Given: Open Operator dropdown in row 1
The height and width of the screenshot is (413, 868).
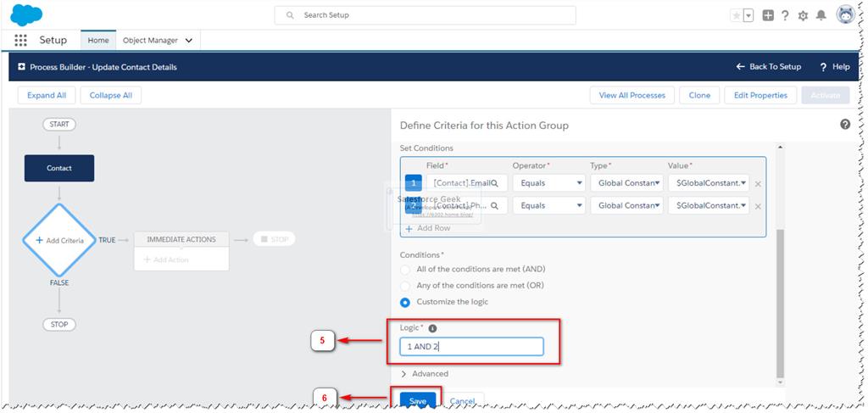Looking at the screenshot, I should pyautogui.click(x=549, y=182).
